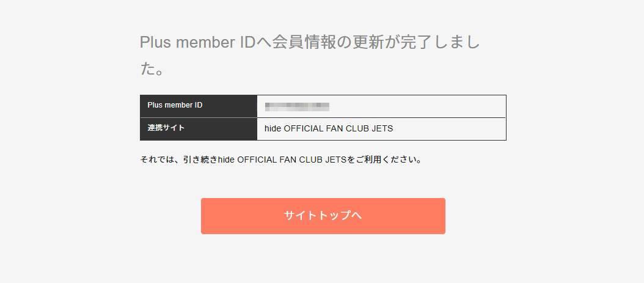Viewport: 644px width, 283px height.
Task: Click the word 'hide' in the table
Action: click(273, 128)
